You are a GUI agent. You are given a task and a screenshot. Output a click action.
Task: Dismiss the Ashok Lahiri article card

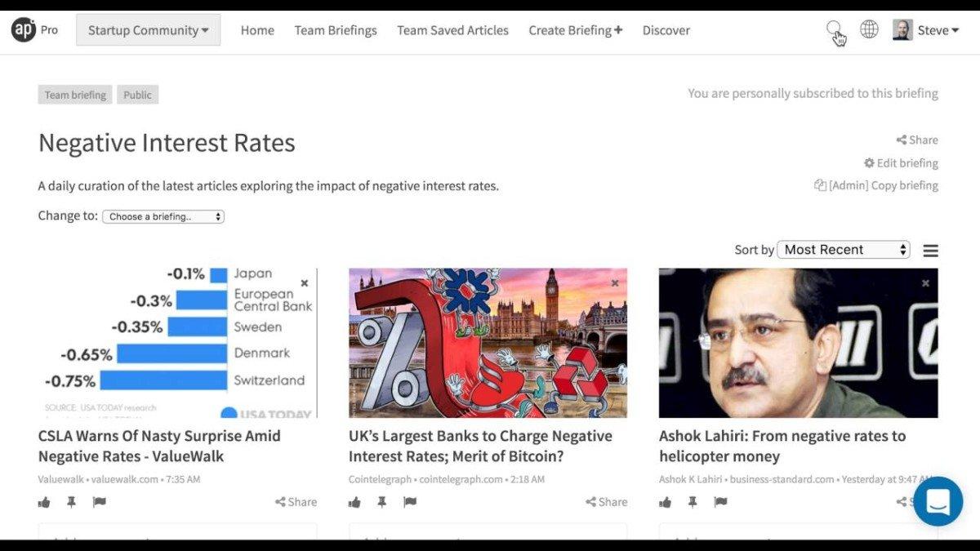925,283
